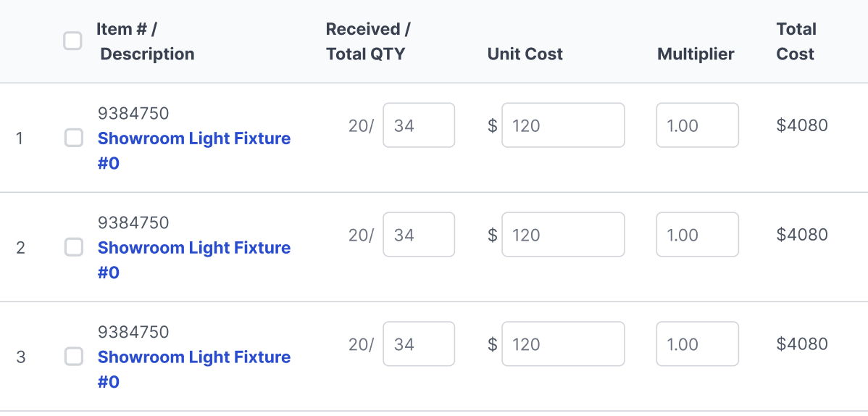Open Showroom Light Fixture #0 link in row 1
The width and height of the screenshot is (868, 416).
(193, 138)
